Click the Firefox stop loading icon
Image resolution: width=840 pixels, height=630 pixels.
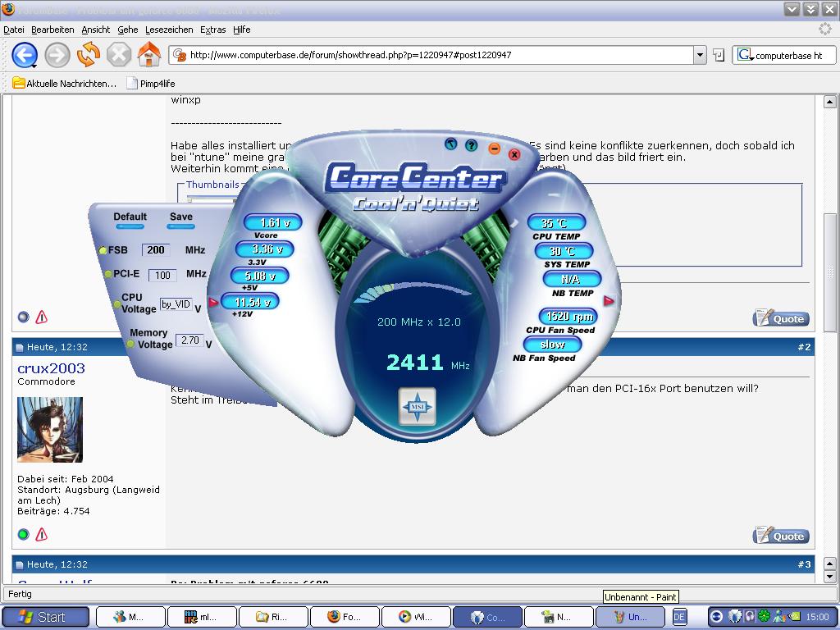point(119,55)
